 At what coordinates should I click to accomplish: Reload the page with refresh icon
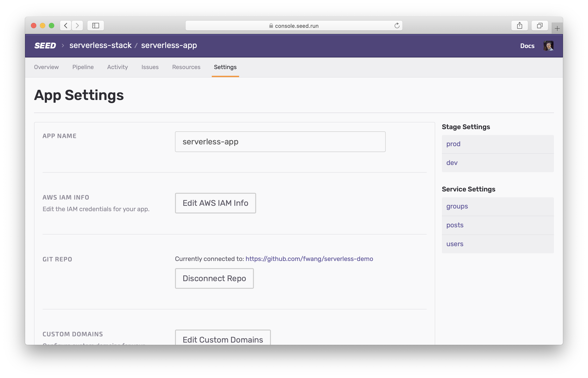pos(397,26)
